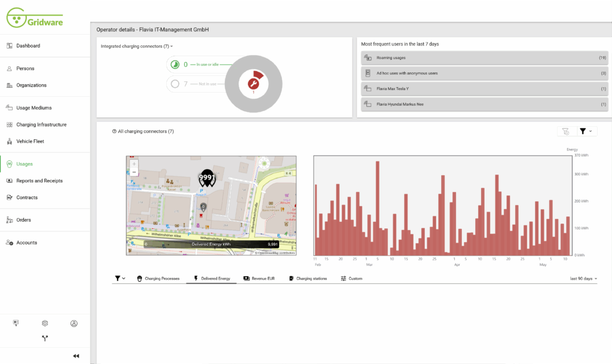Collapse the sidebar with the double-arrow icon
The height and width of the screenshot is (364, 612).
(76, 356)
